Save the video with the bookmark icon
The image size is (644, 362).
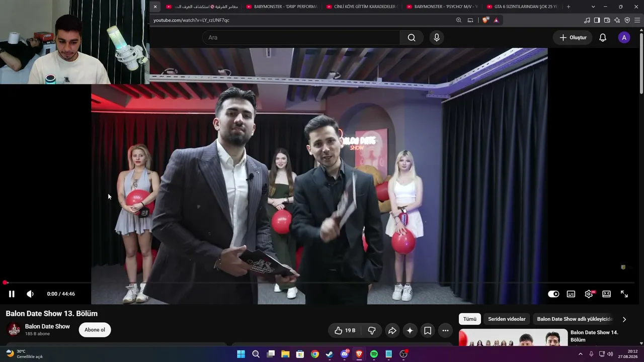tap(428, 330)
